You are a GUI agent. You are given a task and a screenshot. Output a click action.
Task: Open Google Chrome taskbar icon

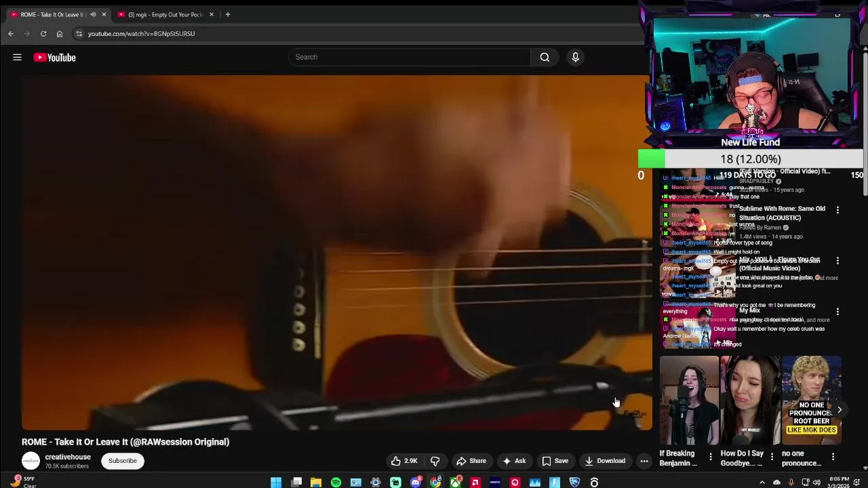coord(435,483)
